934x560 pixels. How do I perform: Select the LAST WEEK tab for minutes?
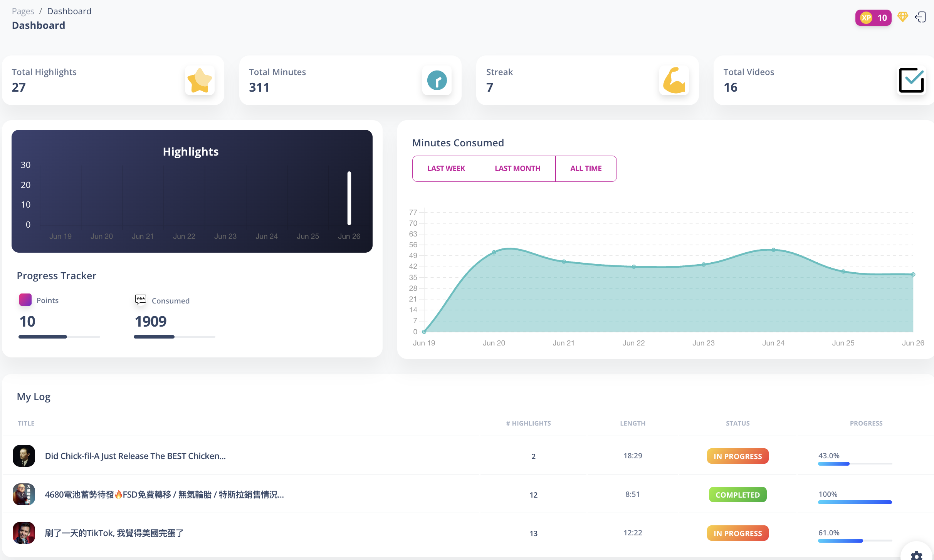(446, 168)
